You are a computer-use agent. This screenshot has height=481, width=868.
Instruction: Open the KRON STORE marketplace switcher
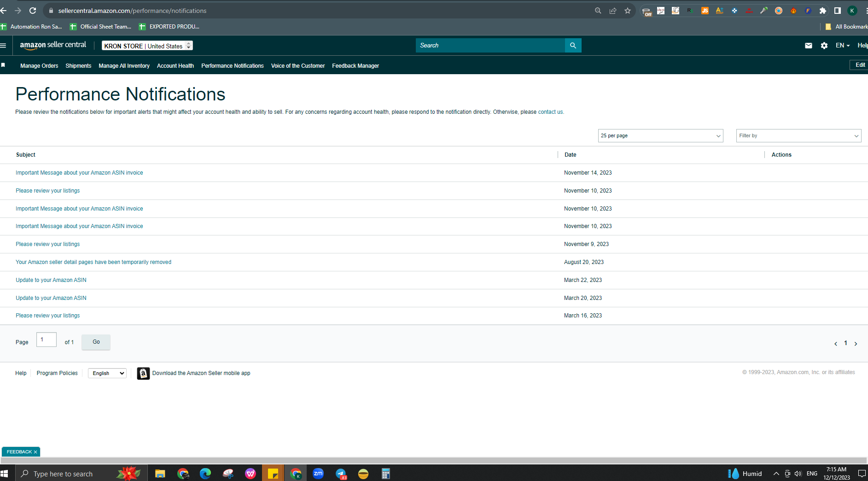147,46
